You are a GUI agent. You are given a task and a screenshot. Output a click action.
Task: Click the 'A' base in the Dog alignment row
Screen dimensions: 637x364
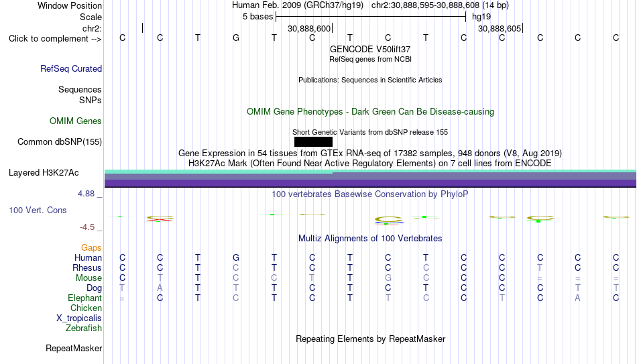tap(160, 288)
